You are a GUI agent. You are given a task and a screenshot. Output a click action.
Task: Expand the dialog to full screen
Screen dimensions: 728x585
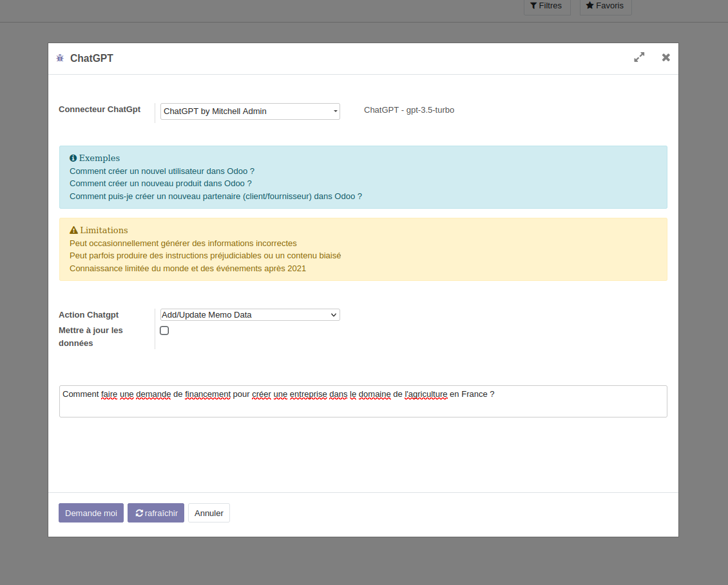(x=639, y=57)
